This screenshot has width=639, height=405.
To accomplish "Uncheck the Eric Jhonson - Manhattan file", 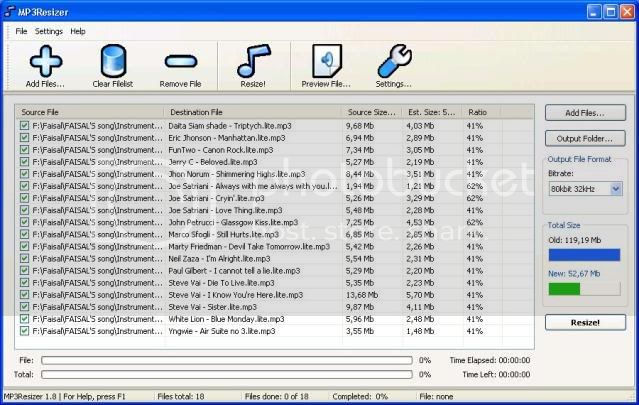I will (24, 138).
